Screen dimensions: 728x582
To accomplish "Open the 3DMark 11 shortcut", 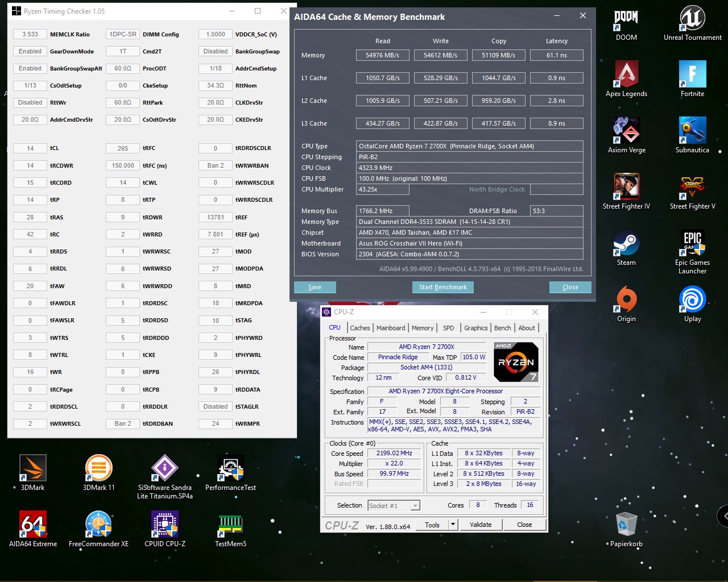I will point(98,473).
